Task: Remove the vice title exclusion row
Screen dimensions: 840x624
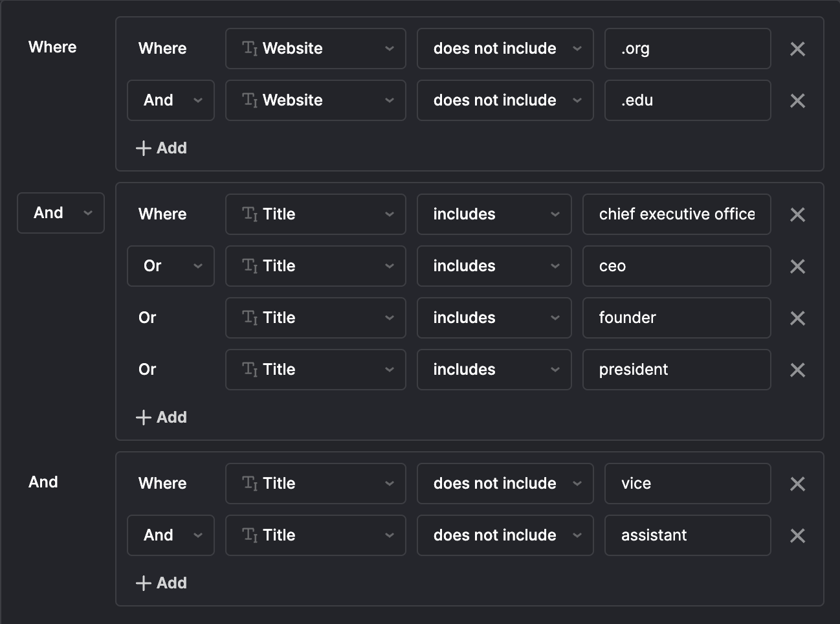Action: (x=797, y=484)
